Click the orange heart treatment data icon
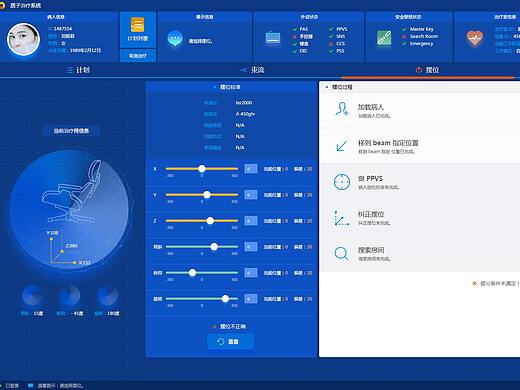The image size is (520, 390). pyautogui.click(x=475, y=39)
